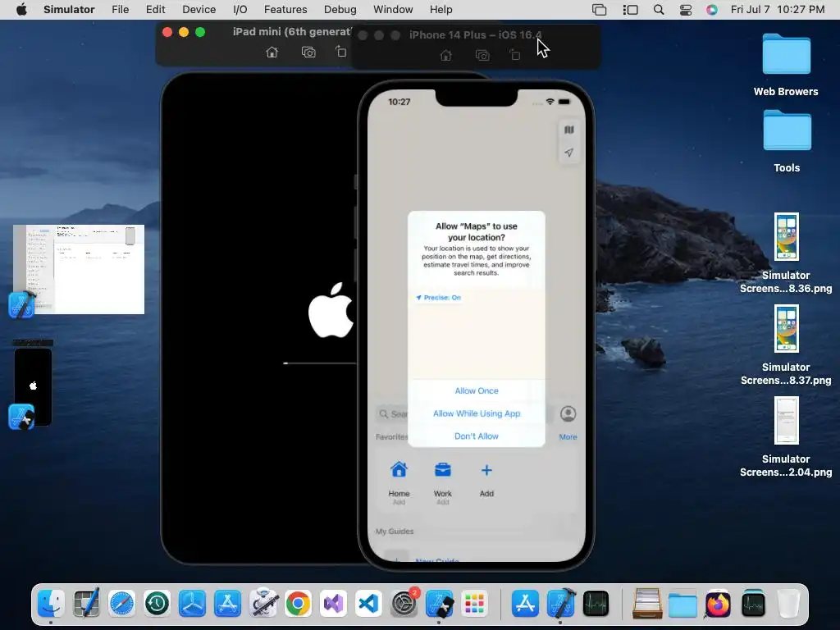Open Xcode from the Dock

point(560,604)
